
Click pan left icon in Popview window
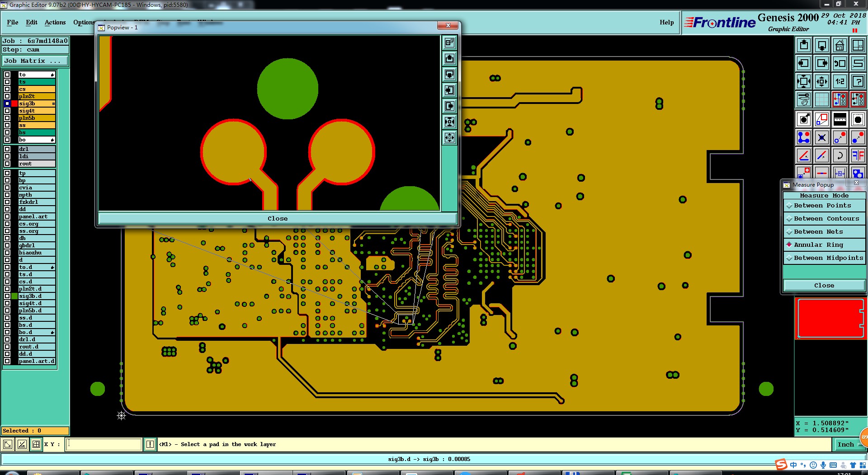[449, 90]
